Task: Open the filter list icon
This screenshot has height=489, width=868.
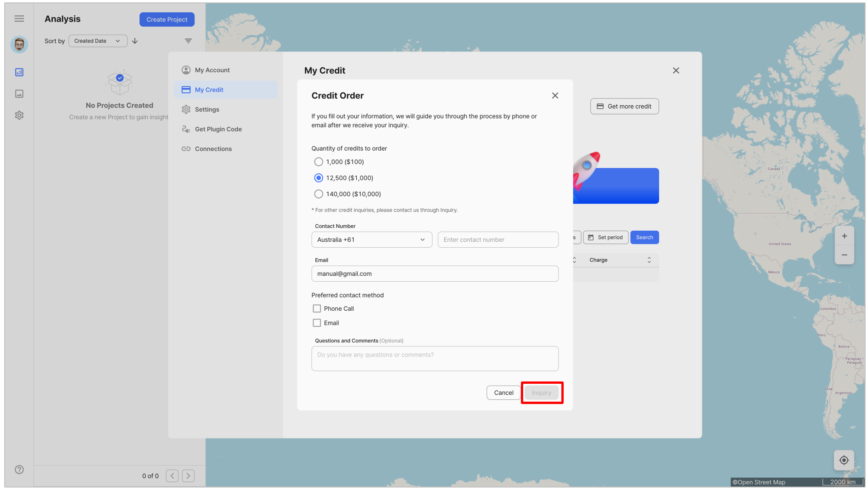Action: click(188, 41)
